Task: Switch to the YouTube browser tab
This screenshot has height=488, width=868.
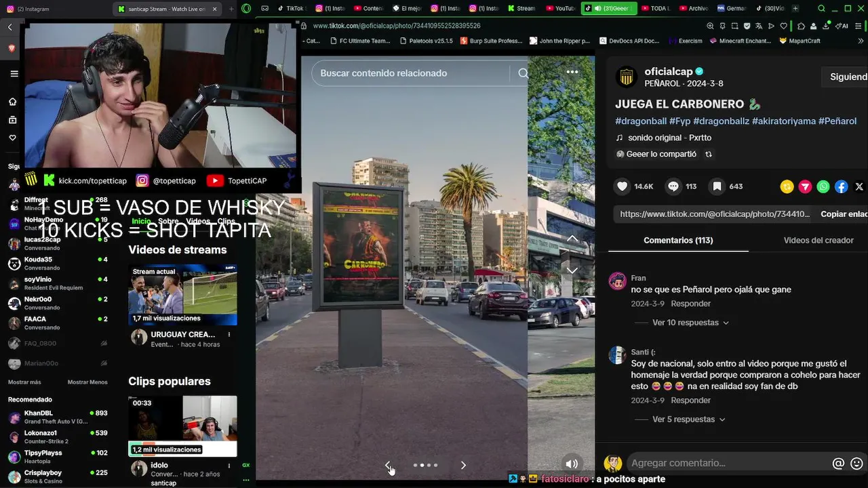Action: pyautogui.click(x=560, y=9)
